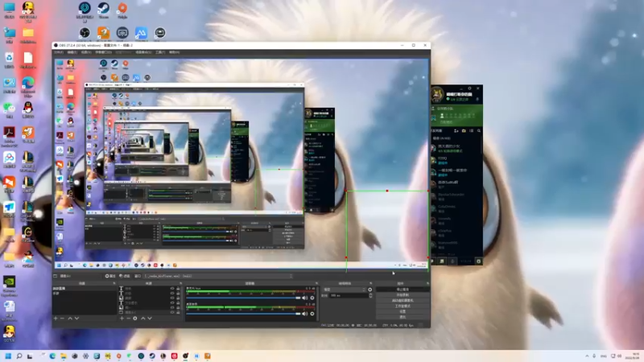Screen dimensions: 644x362
Task: Open OBS Studio desktop shortcut
Action: coord(85,35)
